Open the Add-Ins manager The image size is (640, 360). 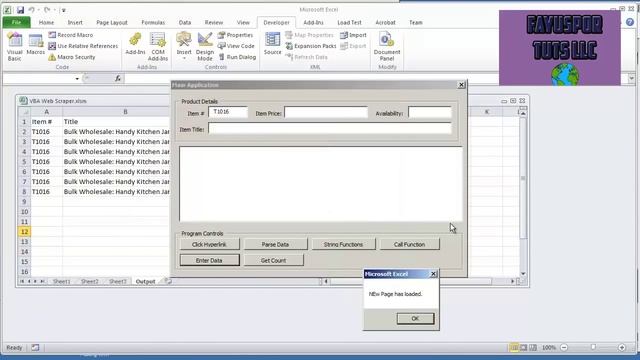point(135,44)
